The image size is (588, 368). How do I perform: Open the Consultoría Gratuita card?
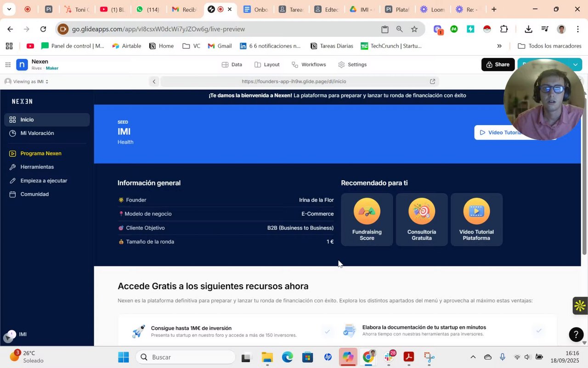[422, 219]
